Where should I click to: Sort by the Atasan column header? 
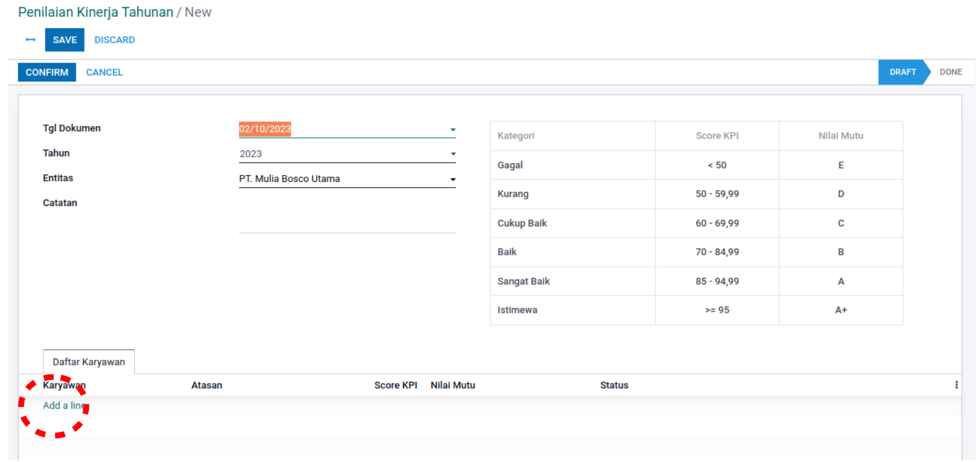point(206,385)
